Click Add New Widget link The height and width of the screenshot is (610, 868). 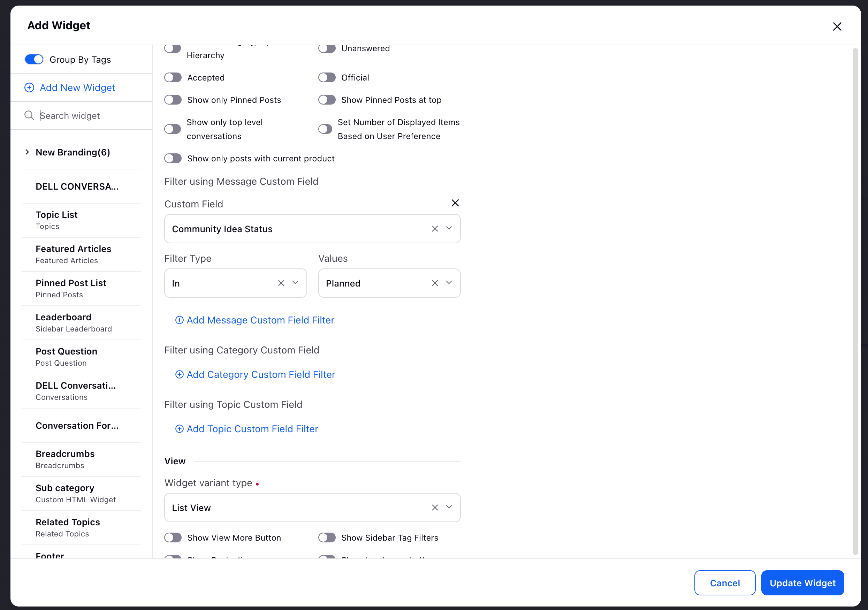[77, 88]
